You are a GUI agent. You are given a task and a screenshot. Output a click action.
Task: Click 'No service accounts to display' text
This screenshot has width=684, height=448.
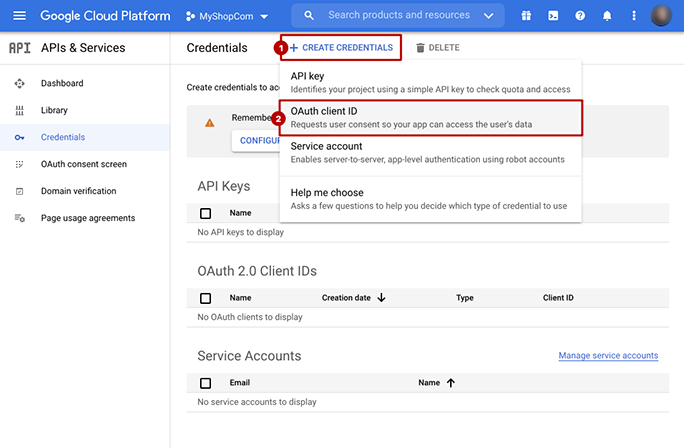click(x=256, y=402)
